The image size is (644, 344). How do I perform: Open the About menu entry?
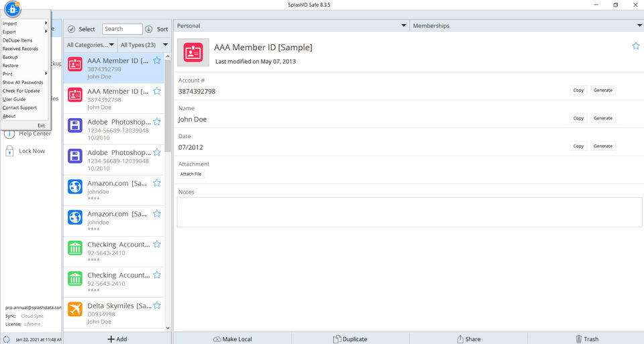(25, 116)
